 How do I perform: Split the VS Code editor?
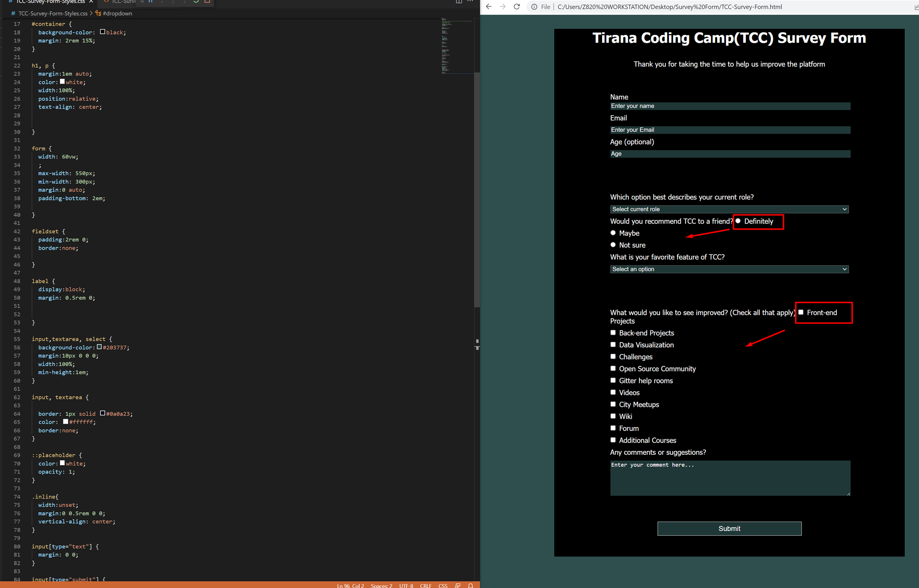pyautogui.click(x=459, y=2)
